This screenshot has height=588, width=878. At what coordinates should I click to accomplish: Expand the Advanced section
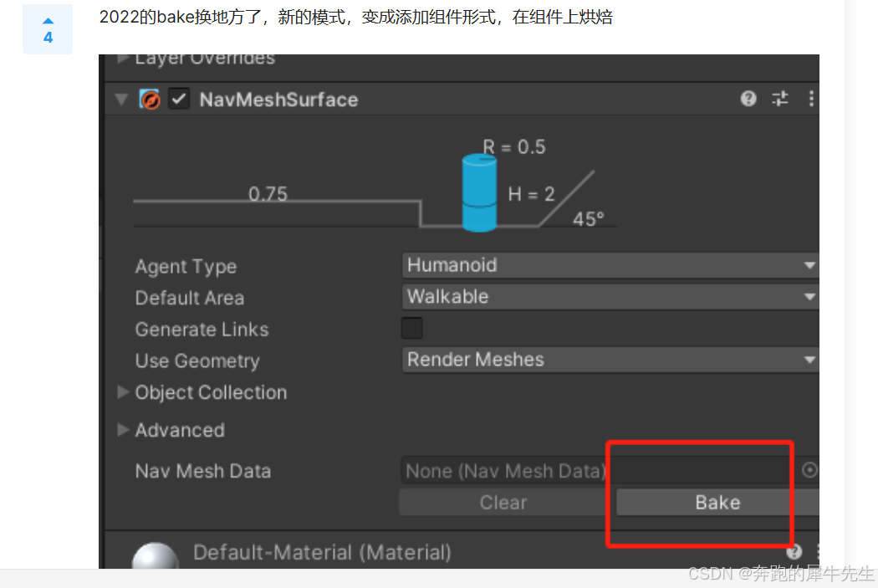(x=123, y=430)
